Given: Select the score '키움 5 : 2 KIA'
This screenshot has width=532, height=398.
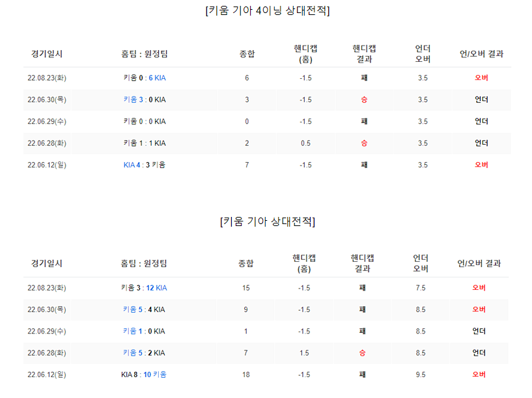Looking at the screenshot, I should 144,353.
